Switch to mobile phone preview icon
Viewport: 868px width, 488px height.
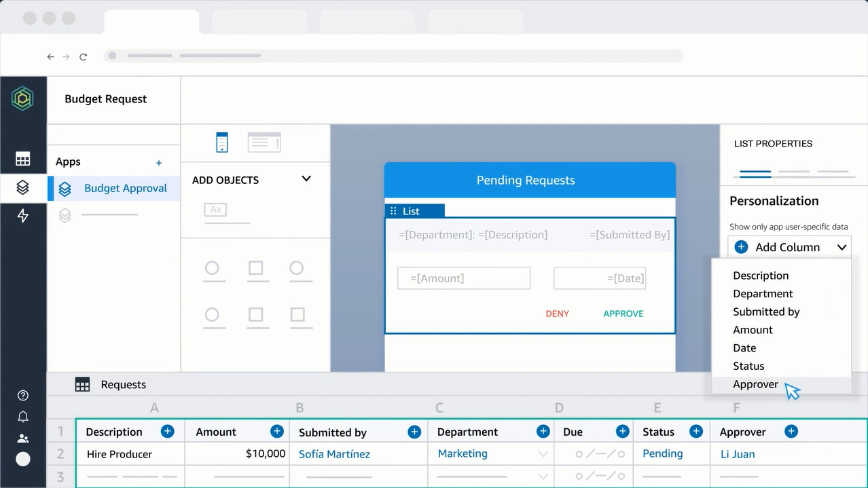(x=222, y=143)
